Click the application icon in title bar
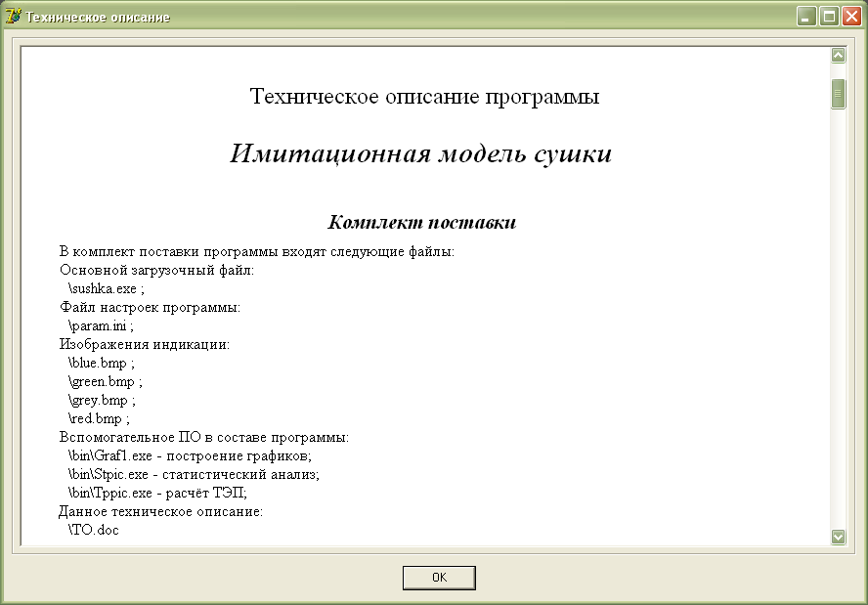 (x=14, y=17)
